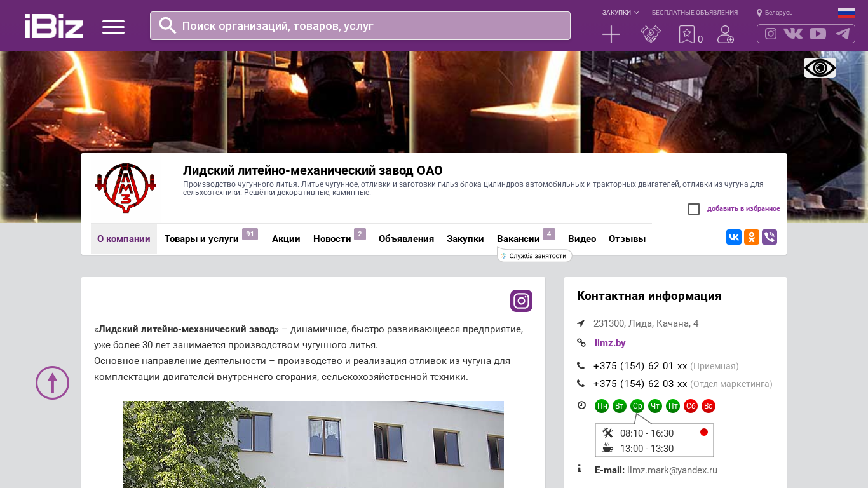Select Saturday (Сб) in the schedule

691,406
